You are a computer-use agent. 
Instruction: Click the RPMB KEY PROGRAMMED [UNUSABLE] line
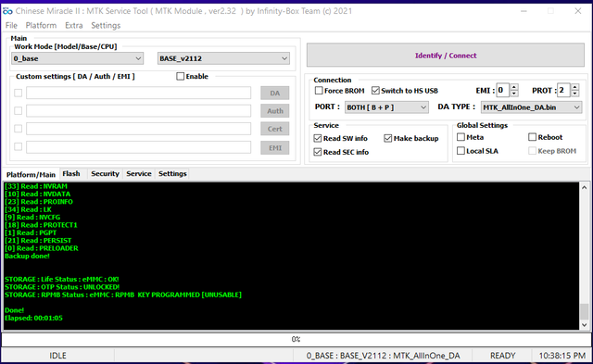123,295
